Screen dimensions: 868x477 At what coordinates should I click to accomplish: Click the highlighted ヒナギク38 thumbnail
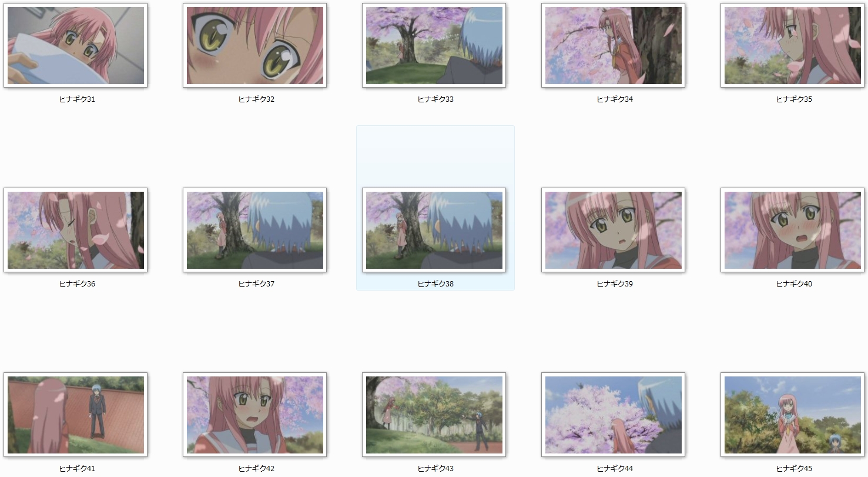click(x=434, y=231)
